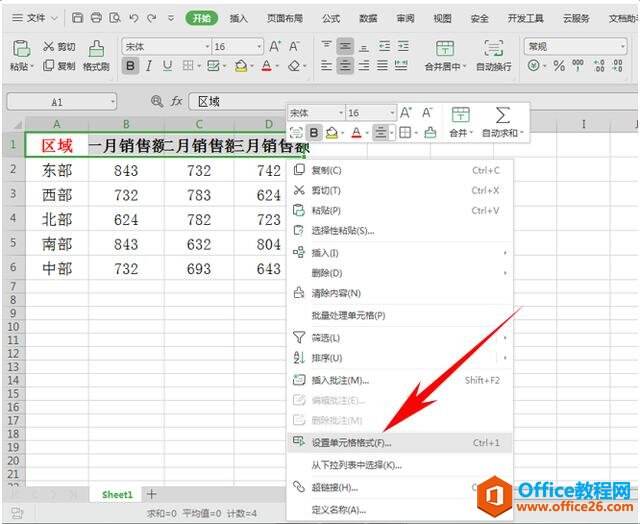Toggle Italic formatting in the ribbon

click(x=149, y=66)
